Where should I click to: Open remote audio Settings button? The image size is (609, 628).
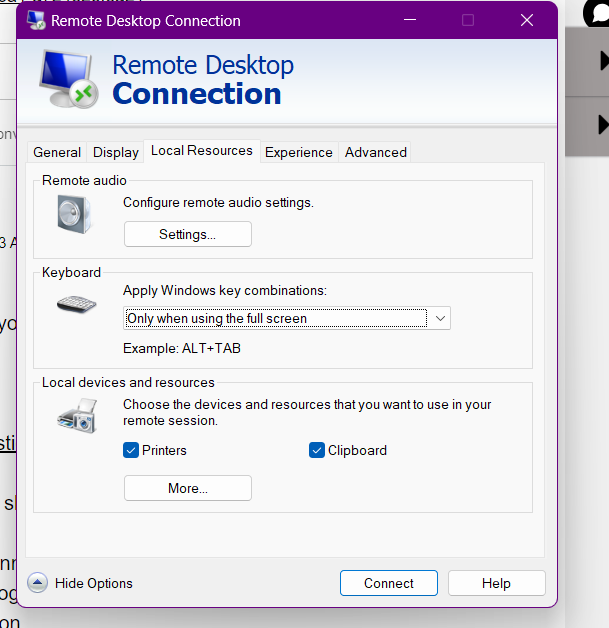pos(187,234)
